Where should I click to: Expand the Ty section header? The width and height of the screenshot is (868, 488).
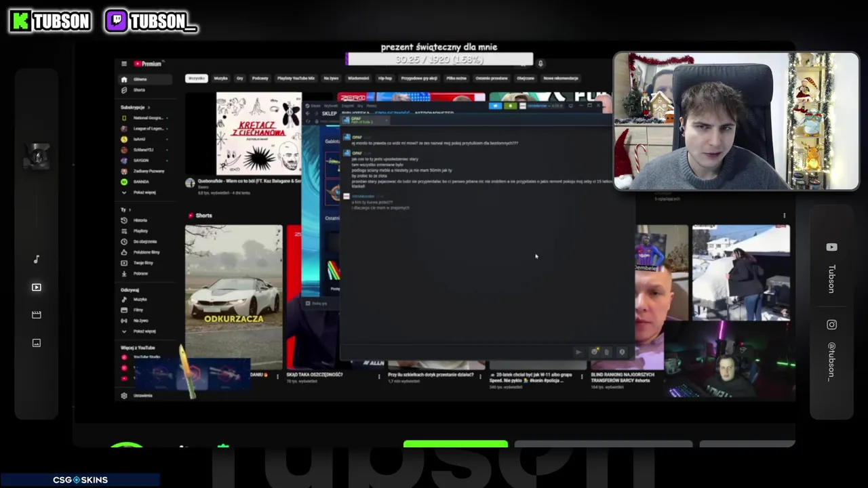click(125, 210)
